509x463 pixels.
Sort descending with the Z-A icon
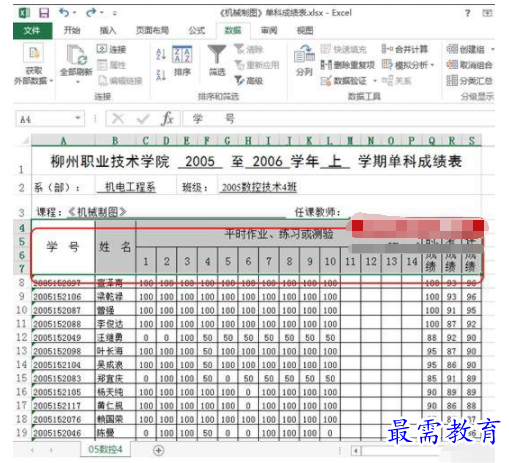point(161,75)
